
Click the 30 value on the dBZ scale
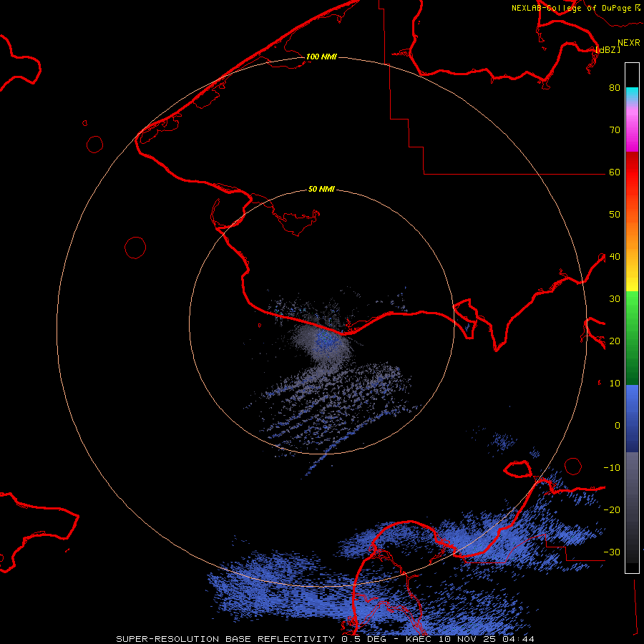tap(615, 298)
